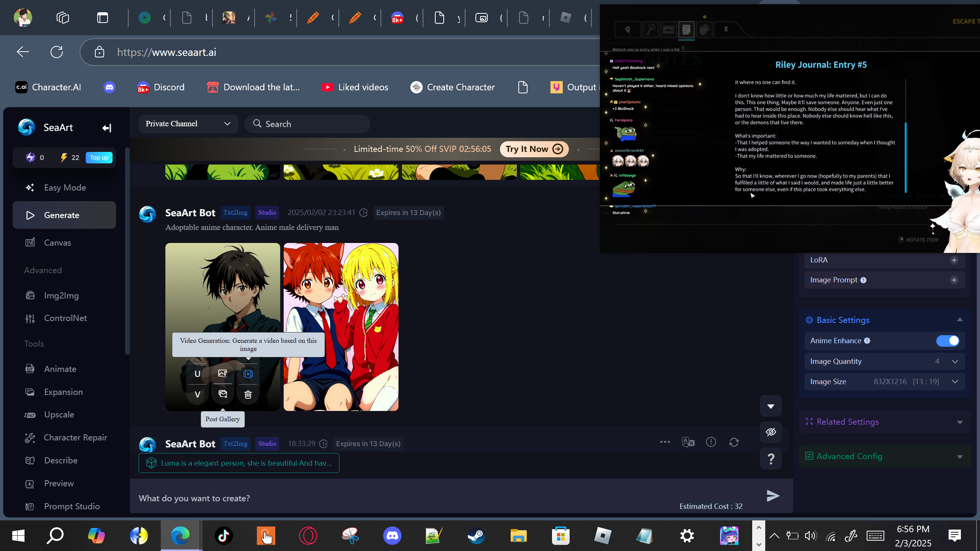Open Steam from the taskbar

pos(476,536)
